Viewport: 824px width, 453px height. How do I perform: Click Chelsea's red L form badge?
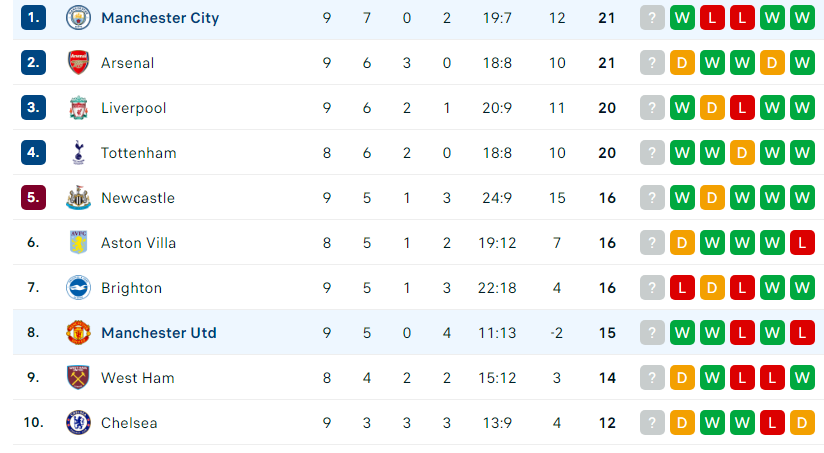click(772, 423)
